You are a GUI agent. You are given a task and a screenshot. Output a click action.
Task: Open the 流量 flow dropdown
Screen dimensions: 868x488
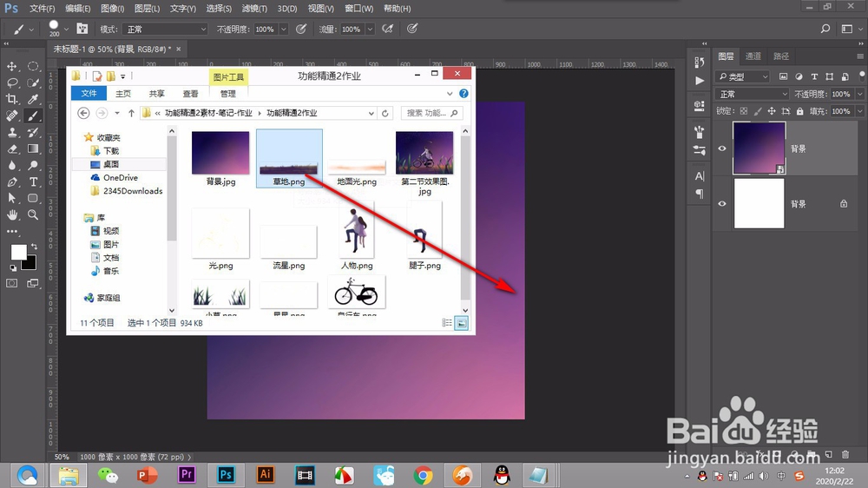370,30
